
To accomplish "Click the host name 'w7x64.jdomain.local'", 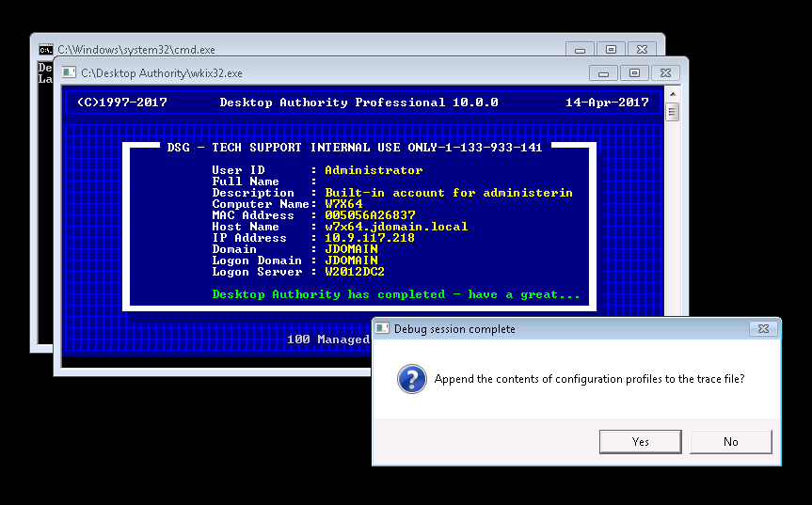I will pos(396,227).
